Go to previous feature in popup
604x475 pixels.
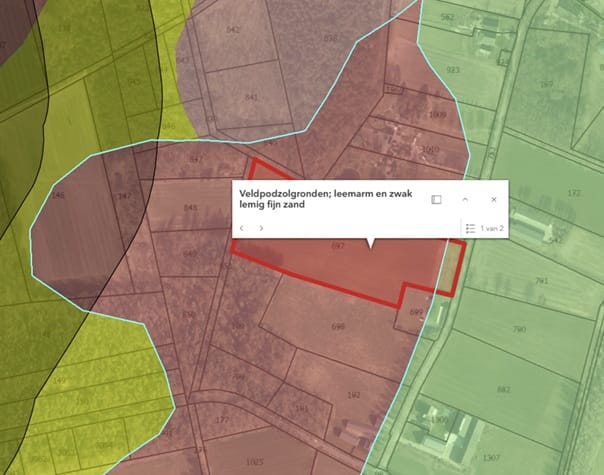[x=242, y=228]
